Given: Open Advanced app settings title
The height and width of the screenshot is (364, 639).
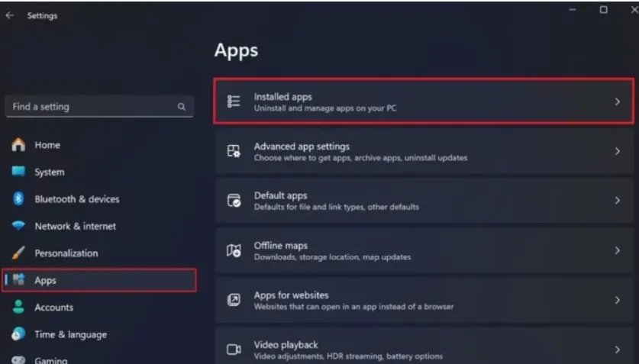Looking at the screenshot, I should click(302, 147).
